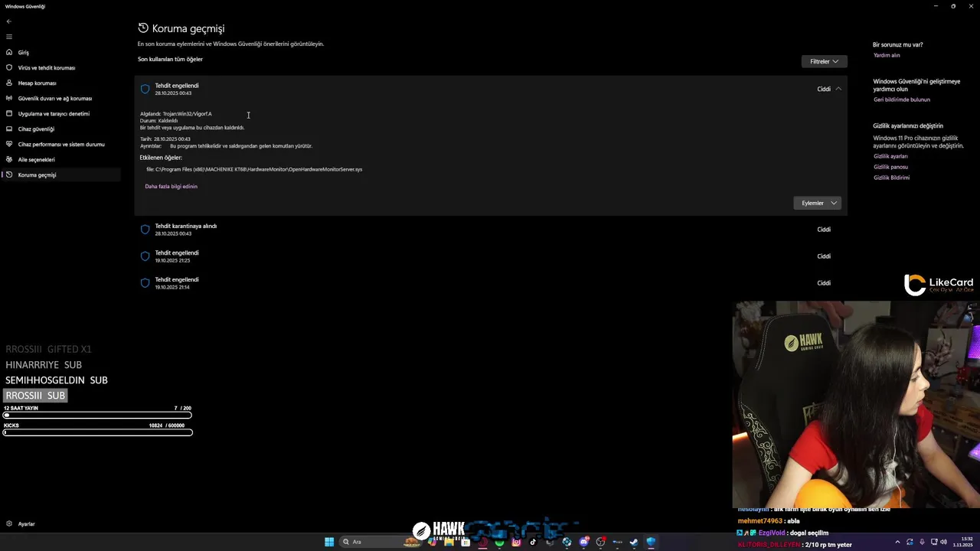Open the taskbar clock and date
This screenshot has height=551, width=980.
coord(962,542)
